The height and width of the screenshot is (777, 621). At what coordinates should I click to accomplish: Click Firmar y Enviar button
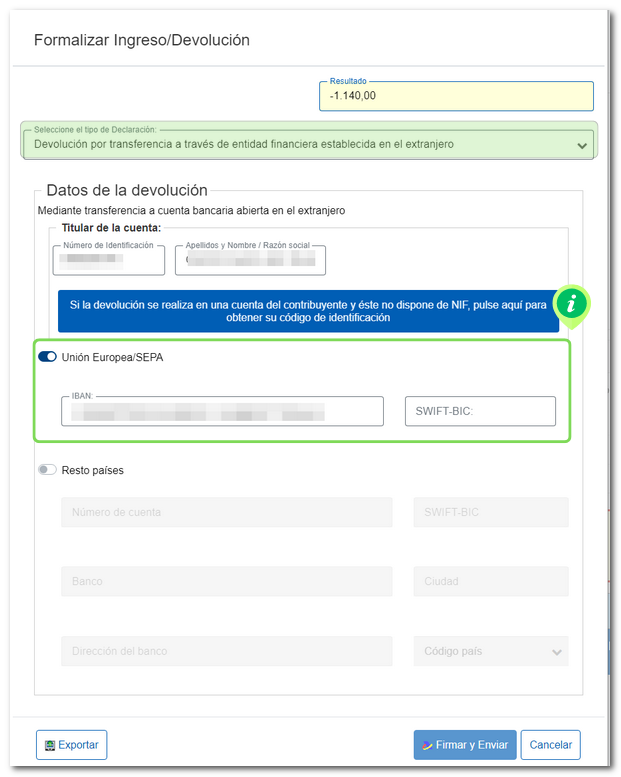click(465, 745)
